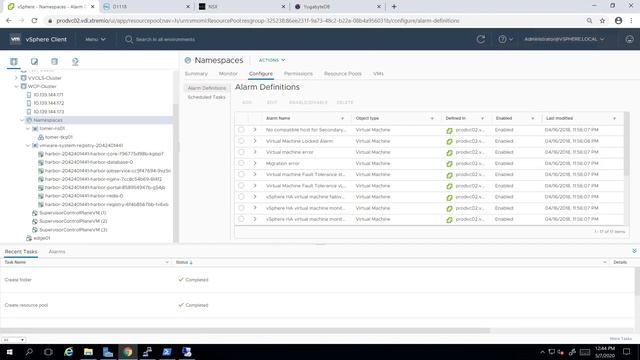Switch to the VMs tab
Viewport: 640px width, 360px height.
coord(378,74)
